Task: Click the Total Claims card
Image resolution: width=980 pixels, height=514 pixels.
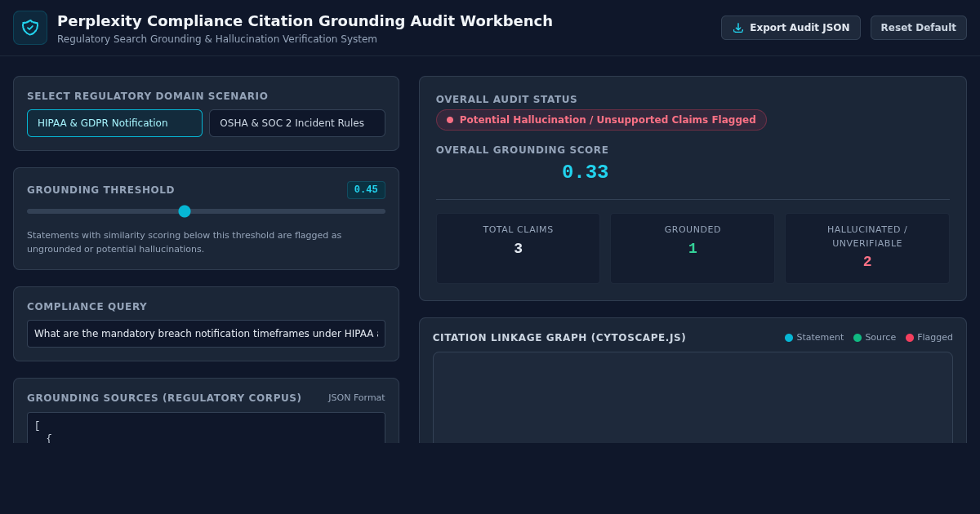Action: click(518, 249)
